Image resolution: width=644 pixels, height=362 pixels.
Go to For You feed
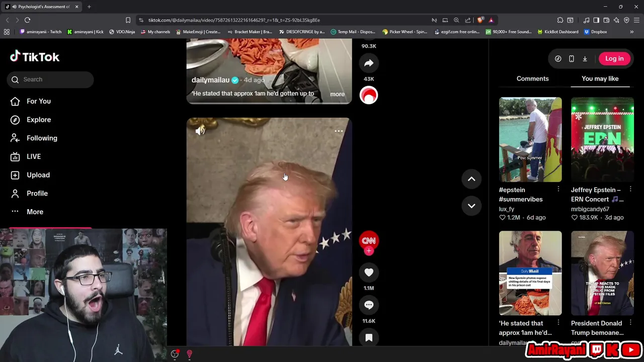[x=39, y=101]
